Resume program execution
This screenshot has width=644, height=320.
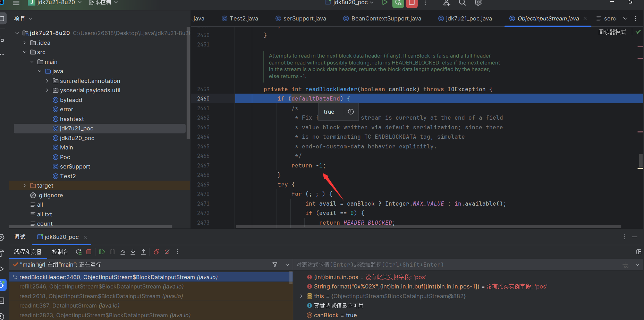(x=102, y=252)
